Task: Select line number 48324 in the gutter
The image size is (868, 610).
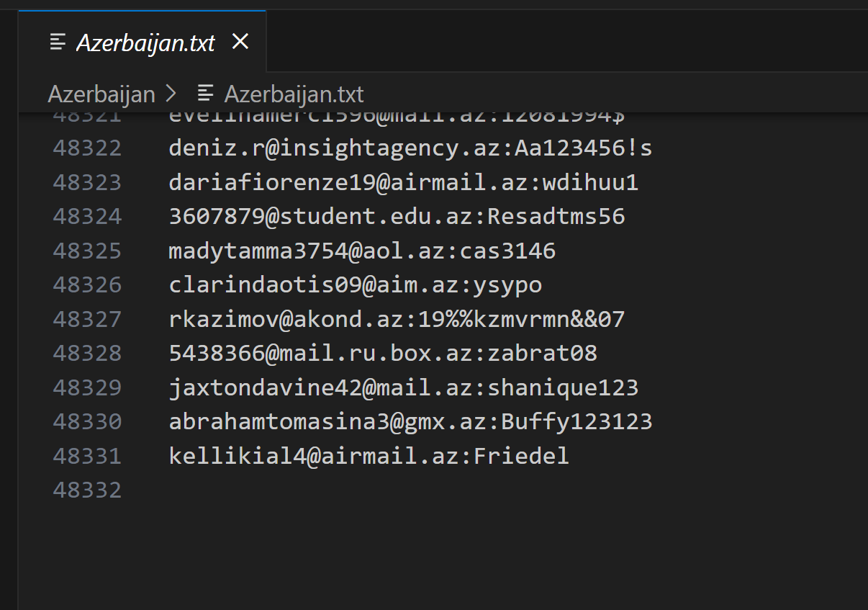Action: (87, 217)
